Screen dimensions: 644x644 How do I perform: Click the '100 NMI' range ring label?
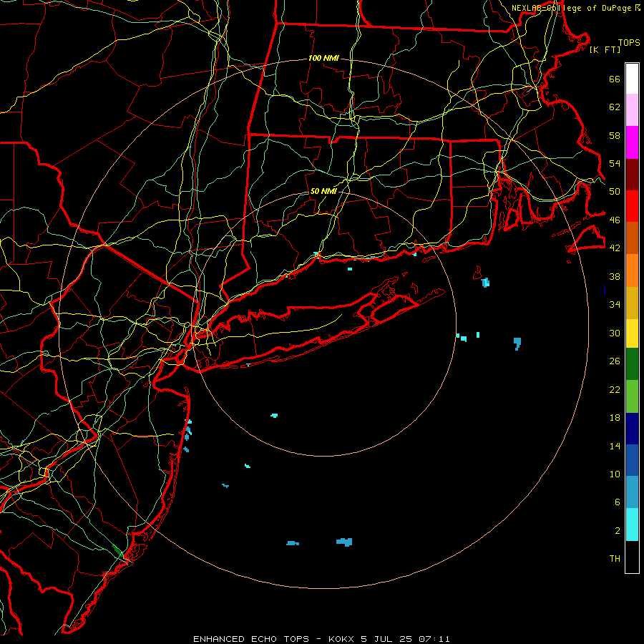tap(323, 58)
